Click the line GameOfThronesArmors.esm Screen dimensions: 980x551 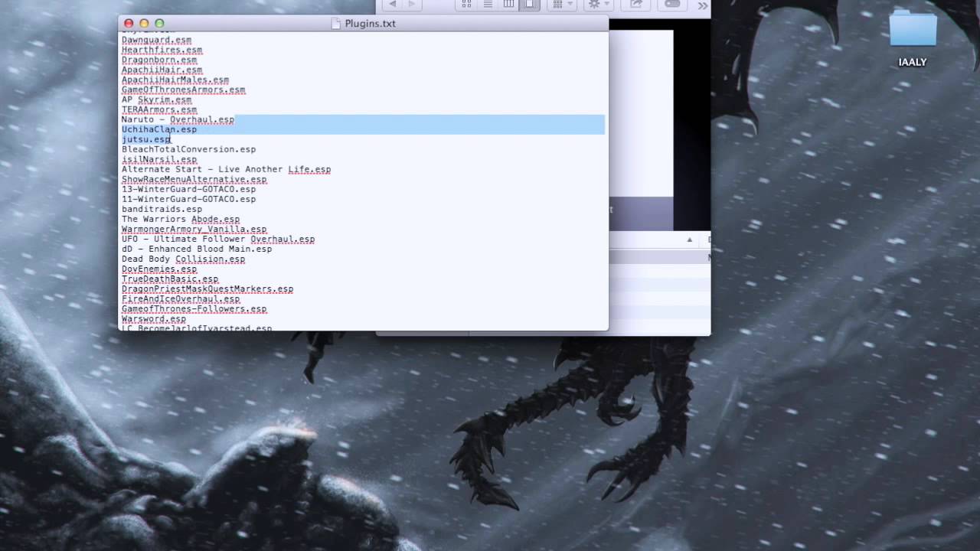coord(183,90)
